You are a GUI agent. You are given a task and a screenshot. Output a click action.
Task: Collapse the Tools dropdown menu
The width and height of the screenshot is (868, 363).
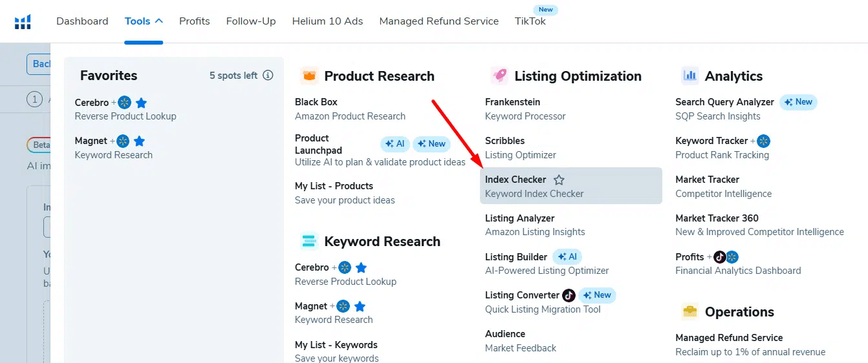144,21
